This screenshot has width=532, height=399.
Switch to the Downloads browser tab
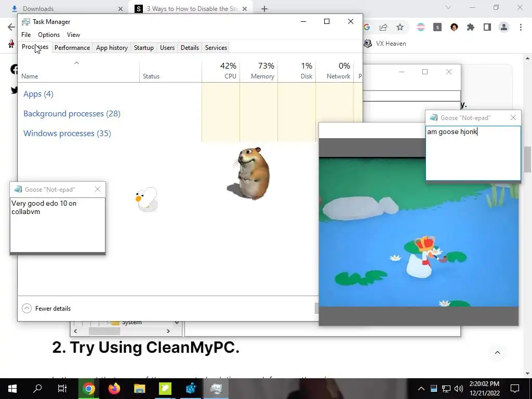[x=65, y=9]
